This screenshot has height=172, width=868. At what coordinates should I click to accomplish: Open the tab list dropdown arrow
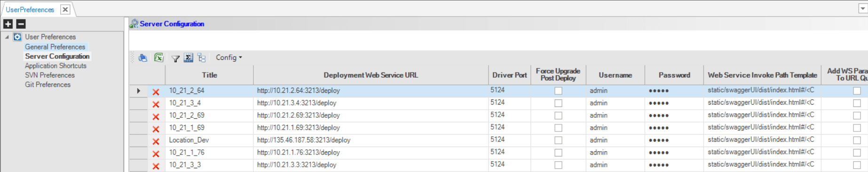coord(863,8)
